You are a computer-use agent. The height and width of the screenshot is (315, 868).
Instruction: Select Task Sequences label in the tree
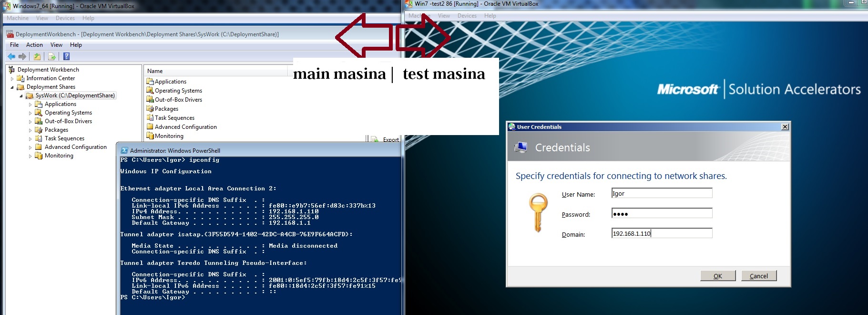[x=64, y=138]
